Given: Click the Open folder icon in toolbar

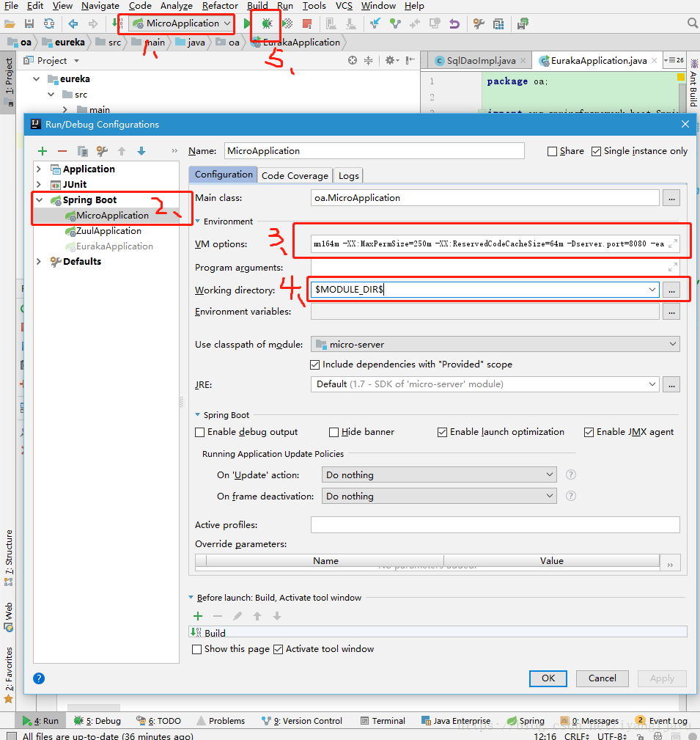Looking at the screenshot, I should (10, 23).
